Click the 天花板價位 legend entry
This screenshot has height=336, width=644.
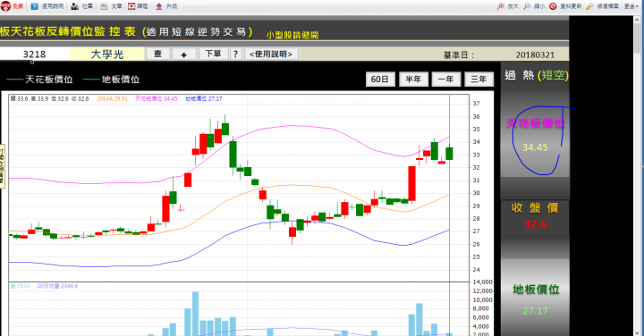pyautogui.click(x=40, y=80)
